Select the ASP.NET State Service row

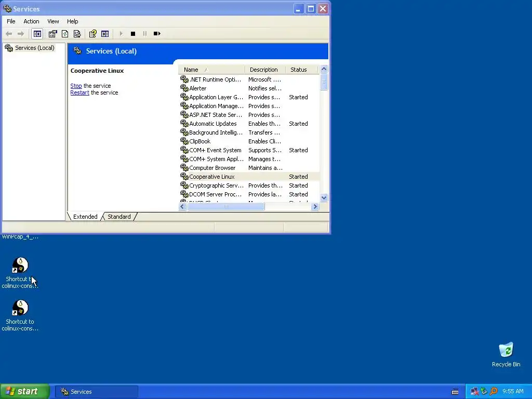coord(249,115)
